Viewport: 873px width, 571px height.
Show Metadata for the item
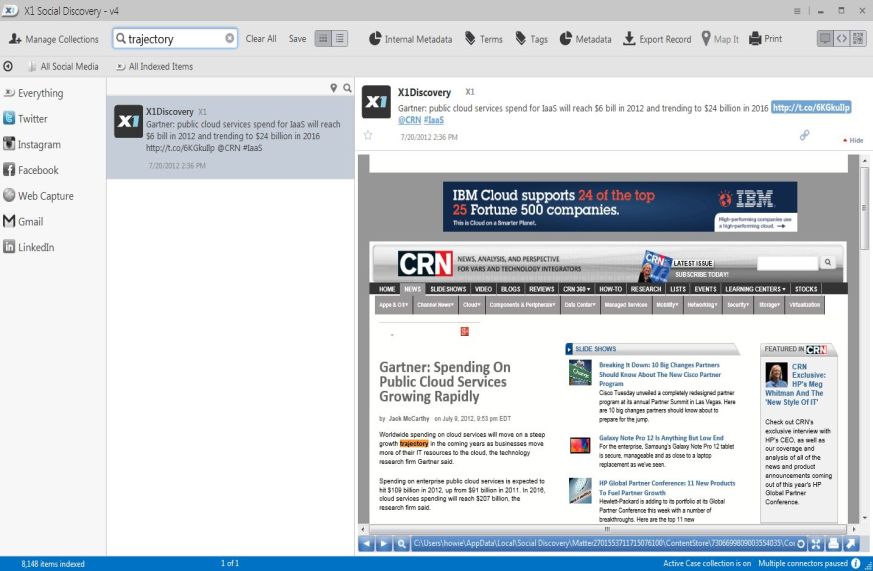(585, 39)
